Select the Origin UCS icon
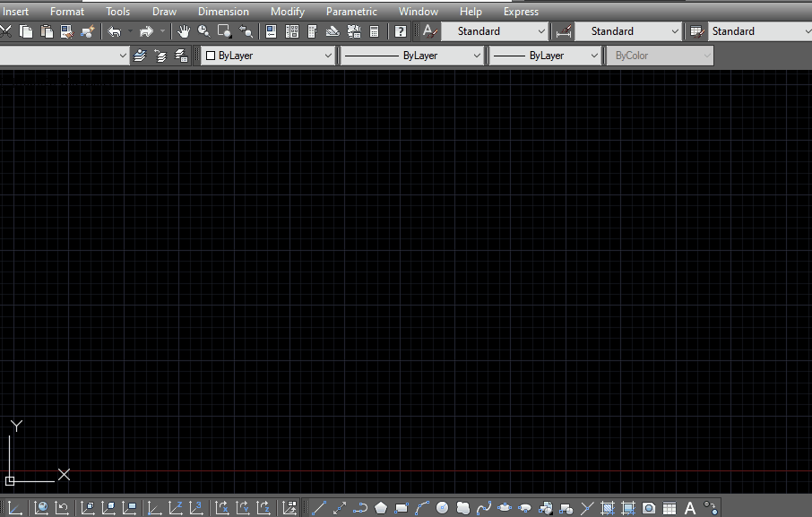The image size is (812, 517). click(154, 508)
